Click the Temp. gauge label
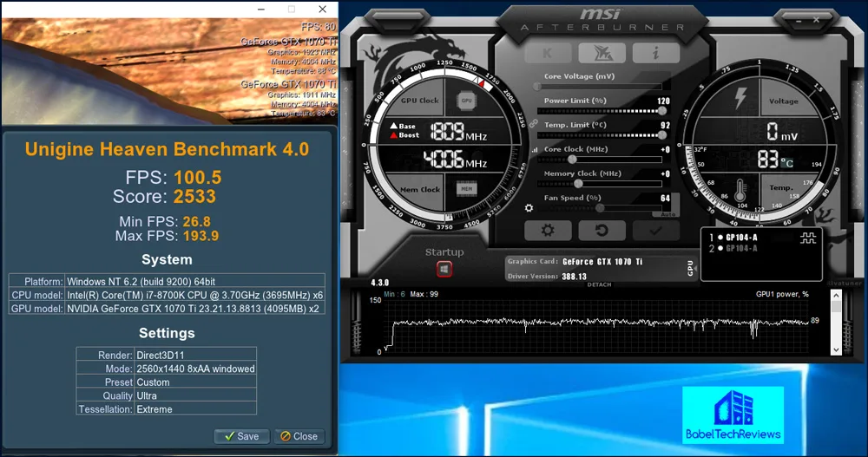 780,188
